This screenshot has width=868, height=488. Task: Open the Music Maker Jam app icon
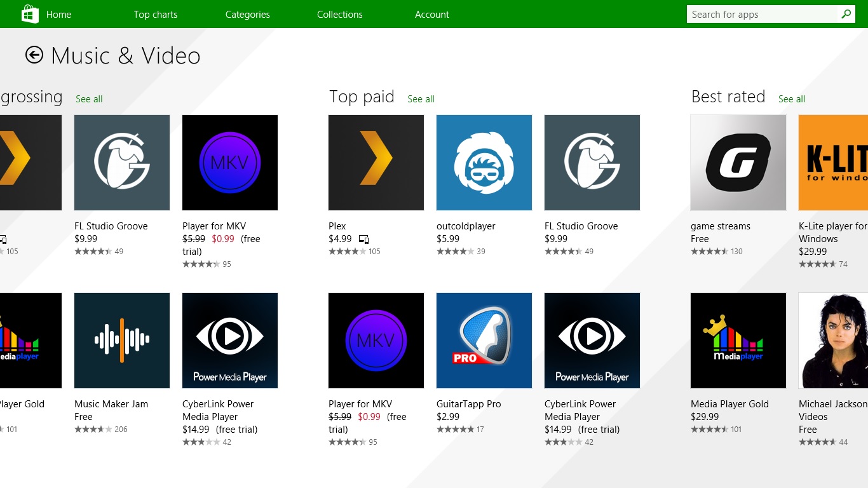pyautogui.click(x=122, y=341)
